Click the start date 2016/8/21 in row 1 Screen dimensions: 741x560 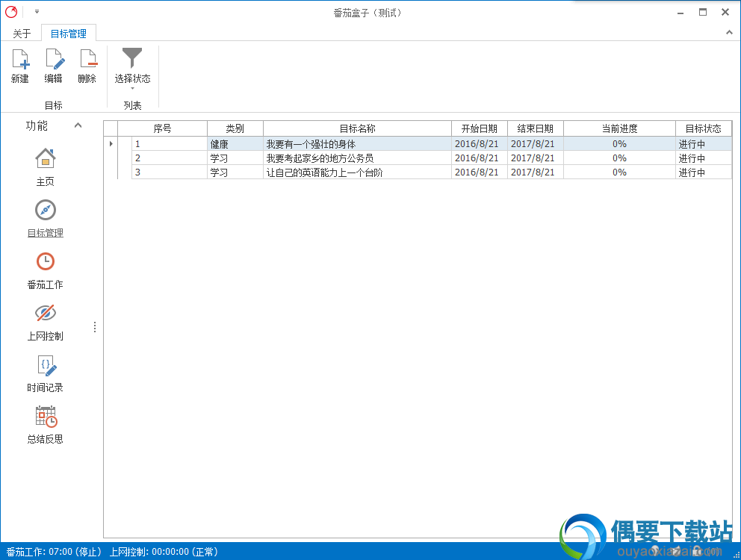(x=480, y=144)
